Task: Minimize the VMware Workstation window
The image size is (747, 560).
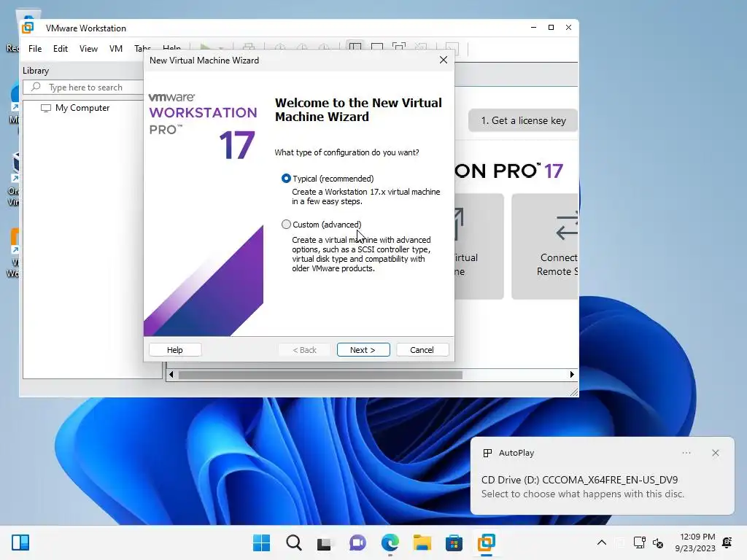Action: click(533, 28)
